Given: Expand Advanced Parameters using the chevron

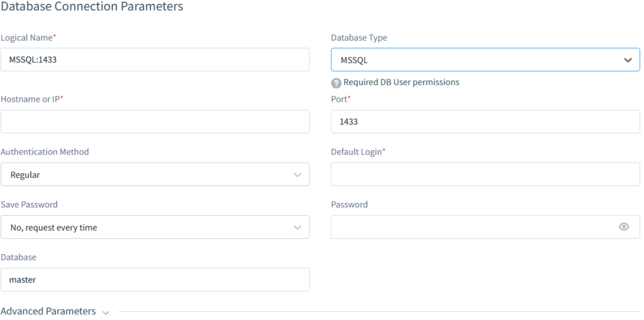Looking at the screenshot, I should [106, 312].
